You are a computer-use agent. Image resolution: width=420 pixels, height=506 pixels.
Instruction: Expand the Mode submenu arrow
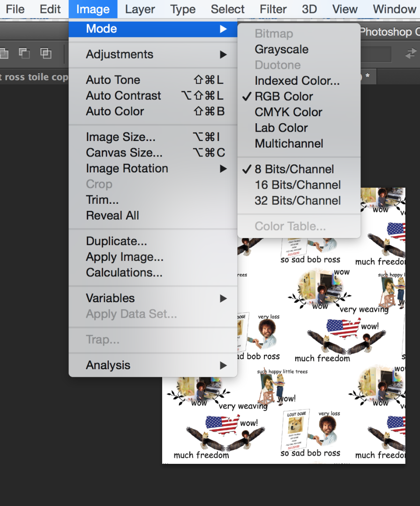click(223, 29)
